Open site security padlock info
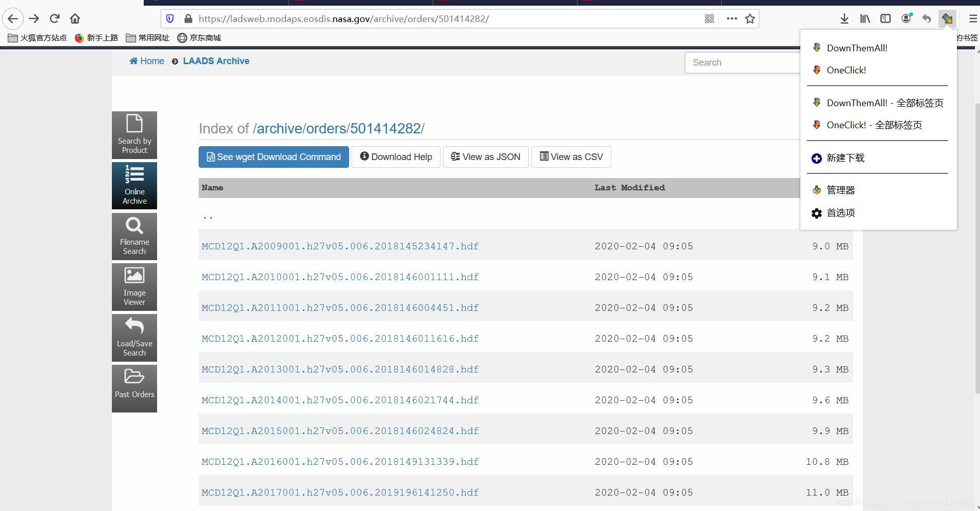Image resolution: width=980 pixels, height=511 pixels. click(x=188, y=19)
